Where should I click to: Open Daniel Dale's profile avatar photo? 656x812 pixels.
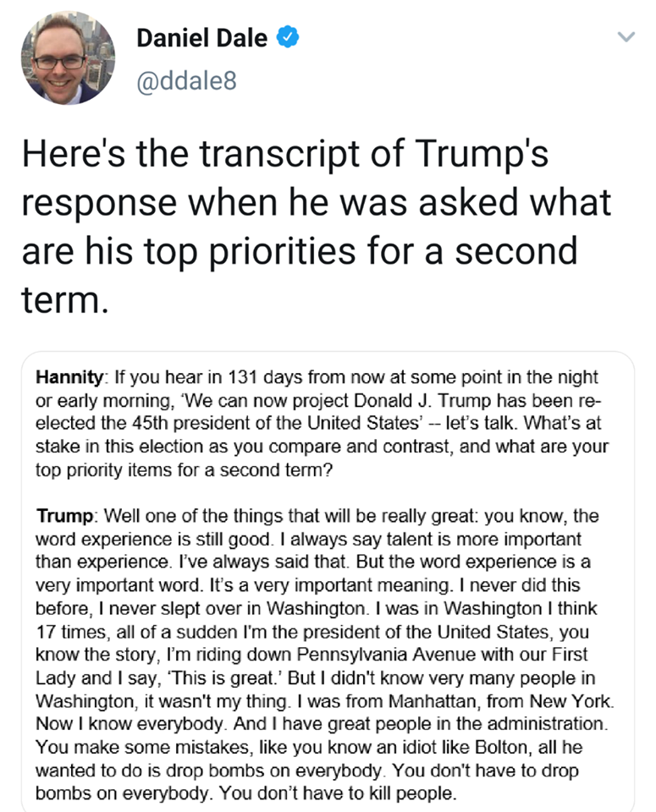point(68,58)
